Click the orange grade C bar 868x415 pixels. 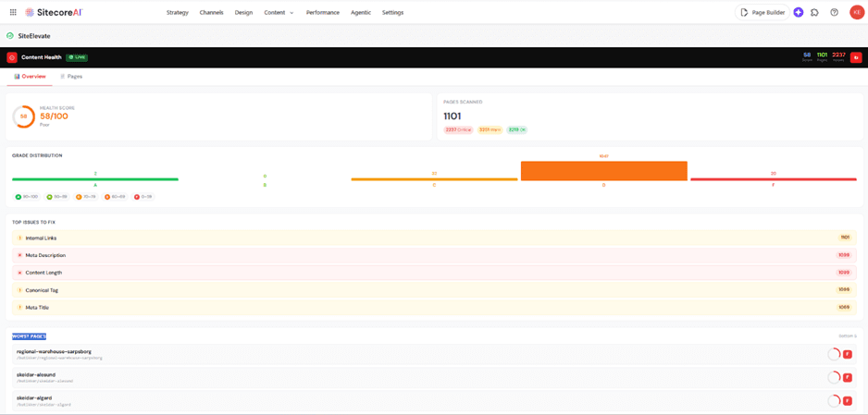(435, 179)
